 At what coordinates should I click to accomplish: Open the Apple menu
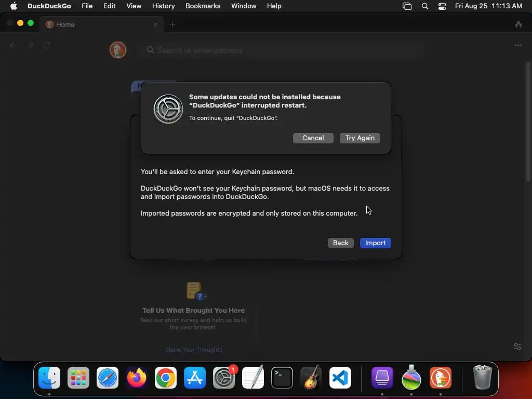pos(14,6)
